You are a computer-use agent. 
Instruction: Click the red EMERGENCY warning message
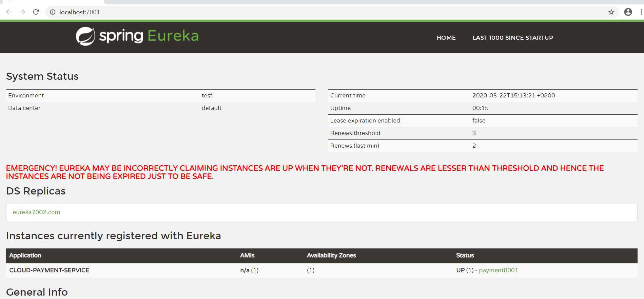[x=305, y=172]
